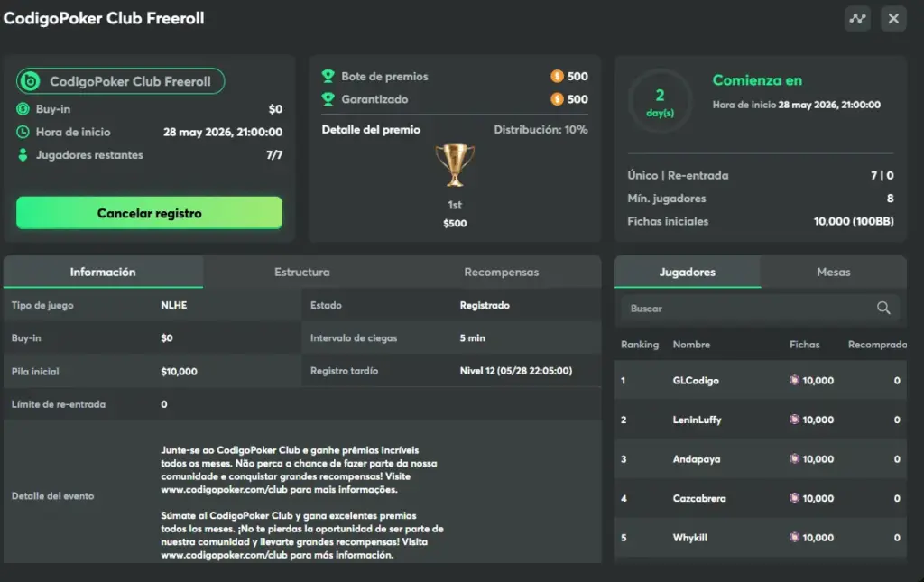Click the Jugadores restantes person icon
Image resolution: width=924 pixels, height=582 pixels.
[23, 155]
